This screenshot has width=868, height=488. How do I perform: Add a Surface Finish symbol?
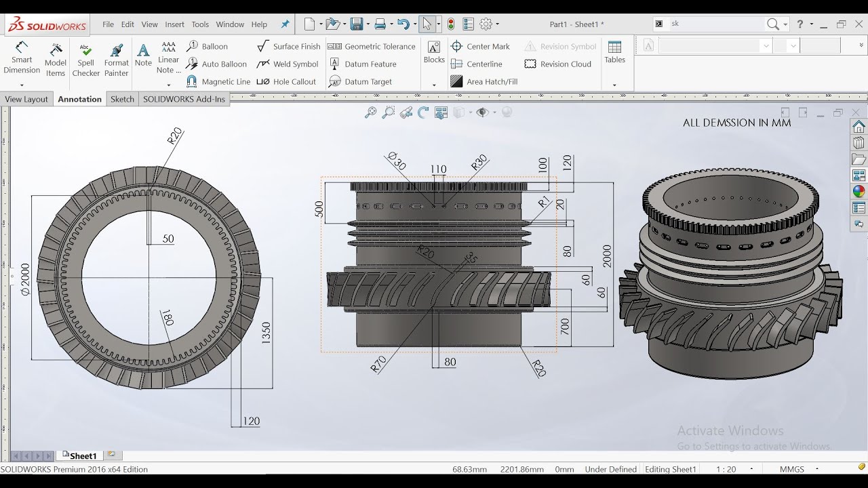[x=289, y=46]
